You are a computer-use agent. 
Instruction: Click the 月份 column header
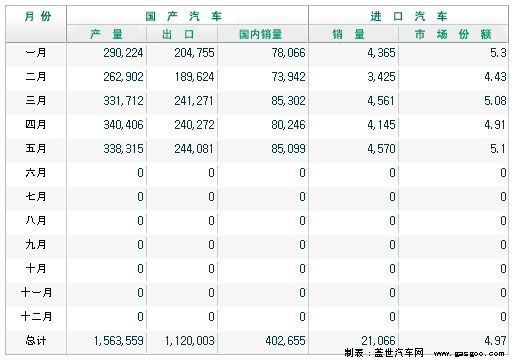[38, 16]
